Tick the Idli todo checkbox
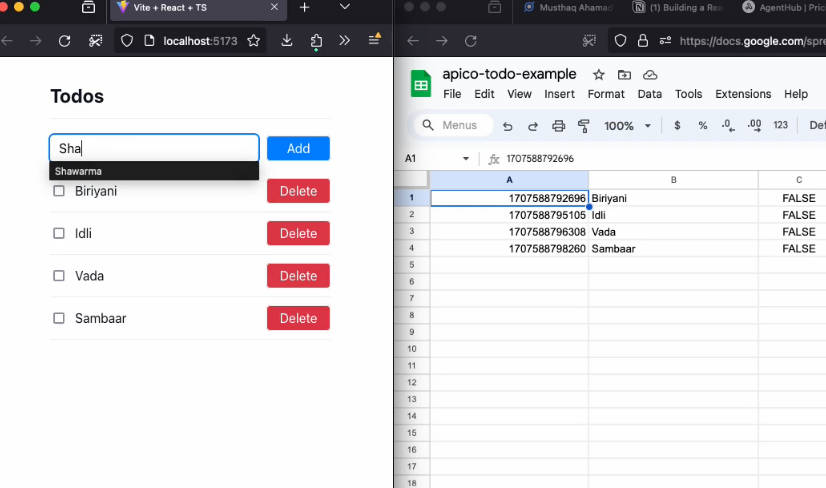Image resolution: width=826 pixels, height=488 pixels. [59, 233]
